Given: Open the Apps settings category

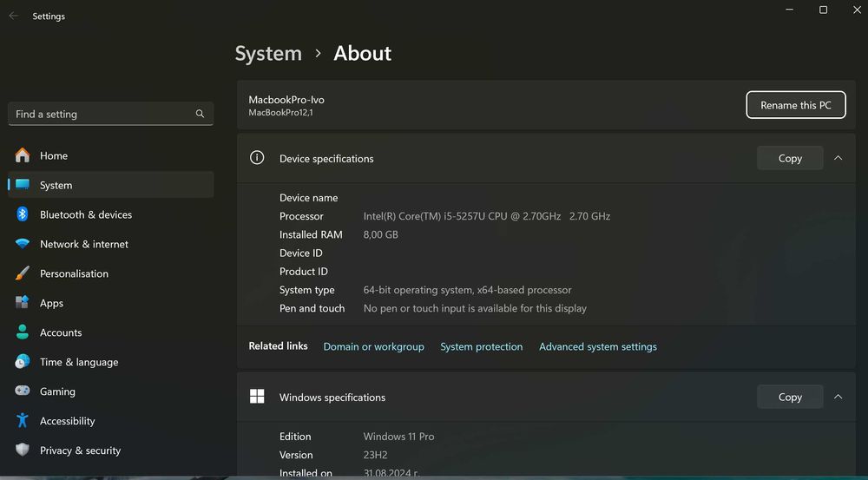Looking at the screenshot, I should coord(111,303).
